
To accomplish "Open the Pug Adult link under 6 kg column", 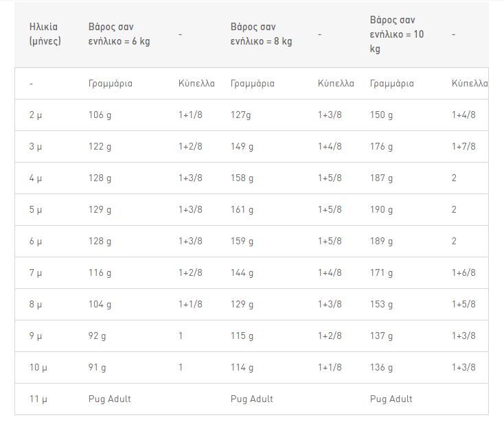I will click(110, 399).
